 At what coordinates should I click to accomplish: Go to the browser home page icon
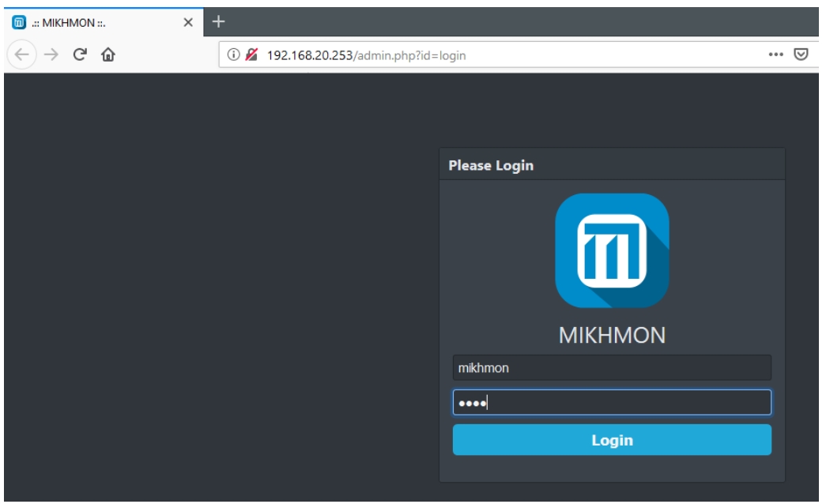pos(108,55)
